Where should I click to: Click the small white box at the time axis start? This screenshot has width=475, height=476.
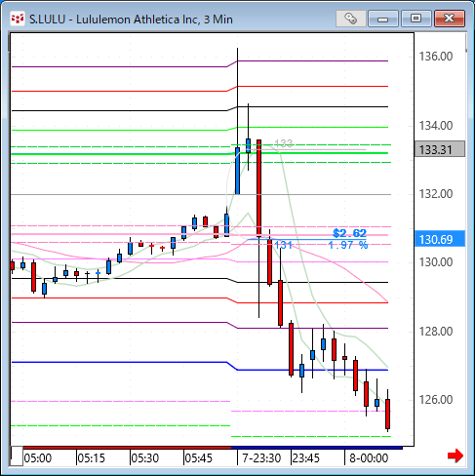(x=17, y=456)
